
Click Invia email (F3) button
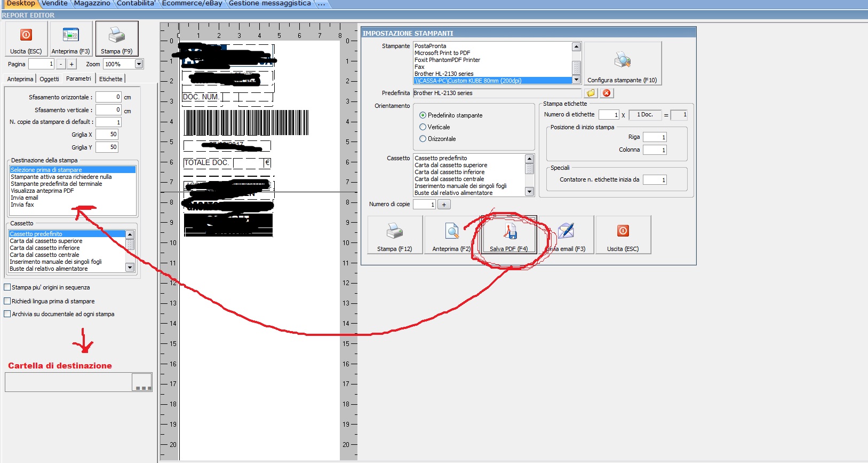pos(566,234)
